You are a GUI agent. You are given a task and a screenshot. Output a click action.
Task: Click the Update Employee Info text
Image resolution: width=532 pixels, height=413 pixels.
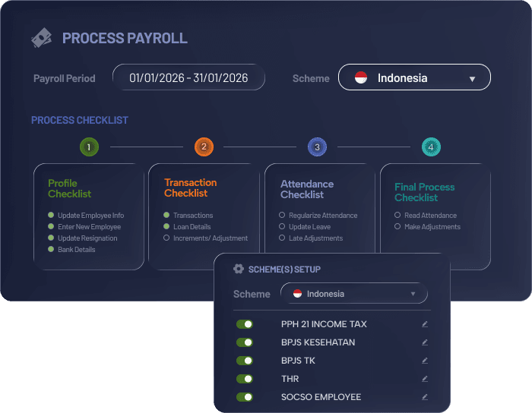(x=91, y=215)
